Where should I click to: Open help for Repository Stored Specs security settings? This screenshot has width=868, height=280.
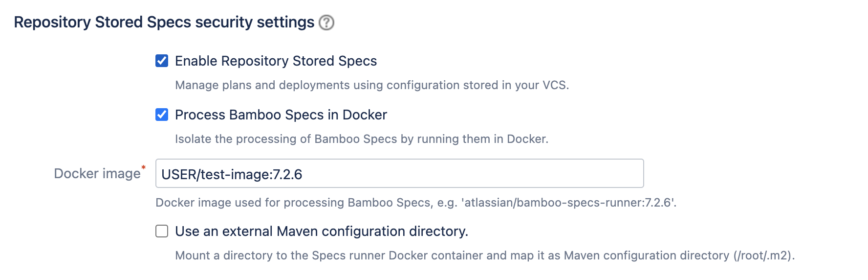tap(326, 23)
